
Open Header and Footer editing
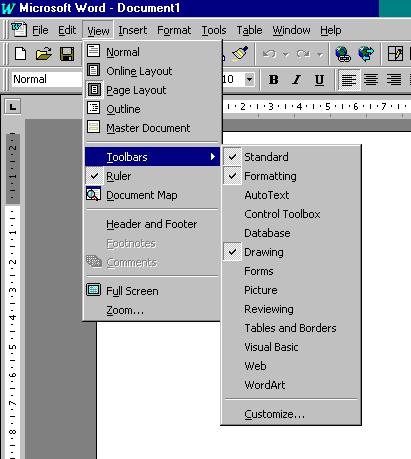(x=152, y=224)
